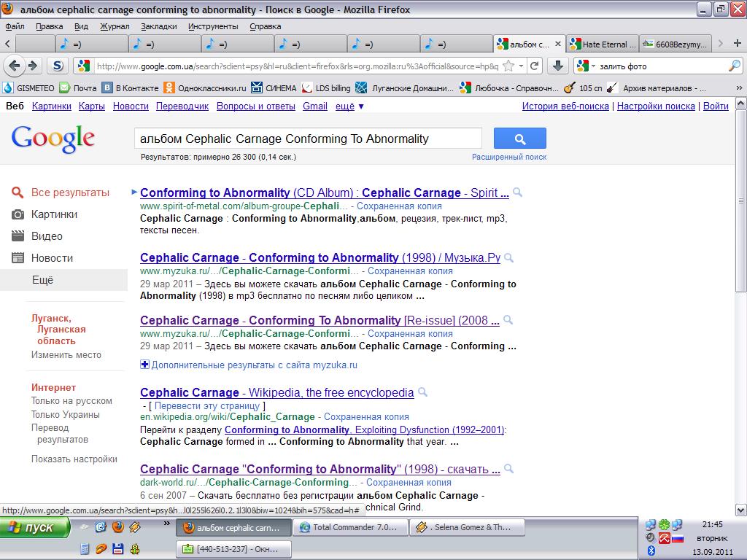Expand hidden quick launch icons chevron
The image size is (747, 560).
coord(167,524)
